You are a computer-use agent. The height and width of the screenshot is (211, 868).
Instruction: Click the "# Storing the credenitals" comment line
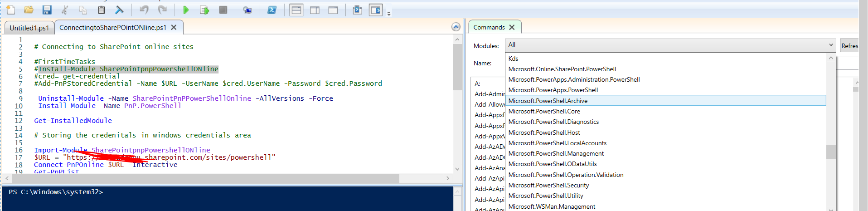(142, 135)
